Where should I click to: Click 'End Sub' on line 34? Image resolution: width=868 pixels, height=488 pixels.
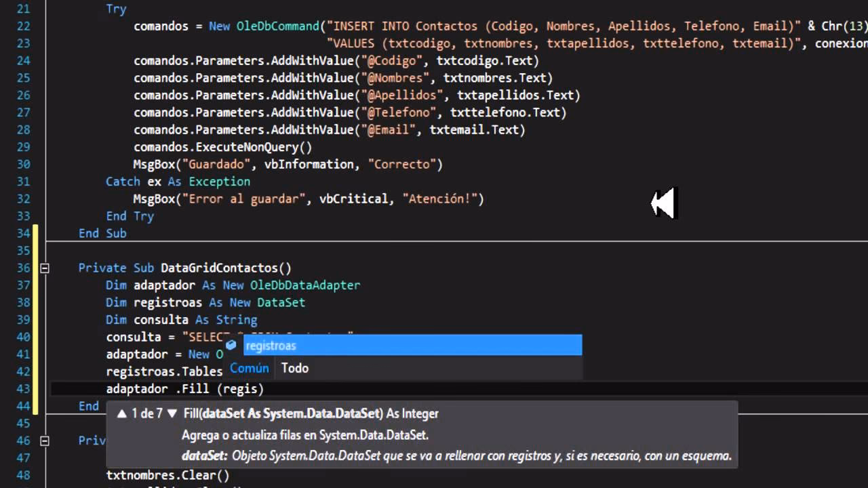click(x=102, y=233)
